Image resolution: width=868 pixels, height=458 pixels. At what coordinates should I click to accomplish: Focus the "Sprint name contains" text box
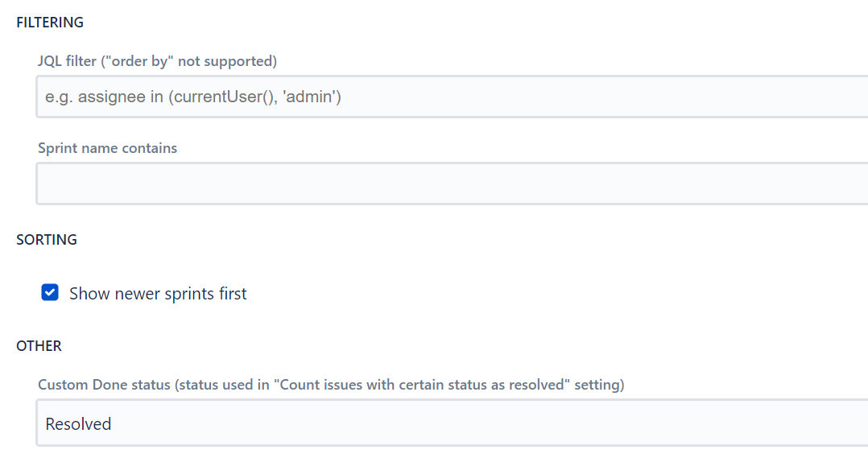451,184
